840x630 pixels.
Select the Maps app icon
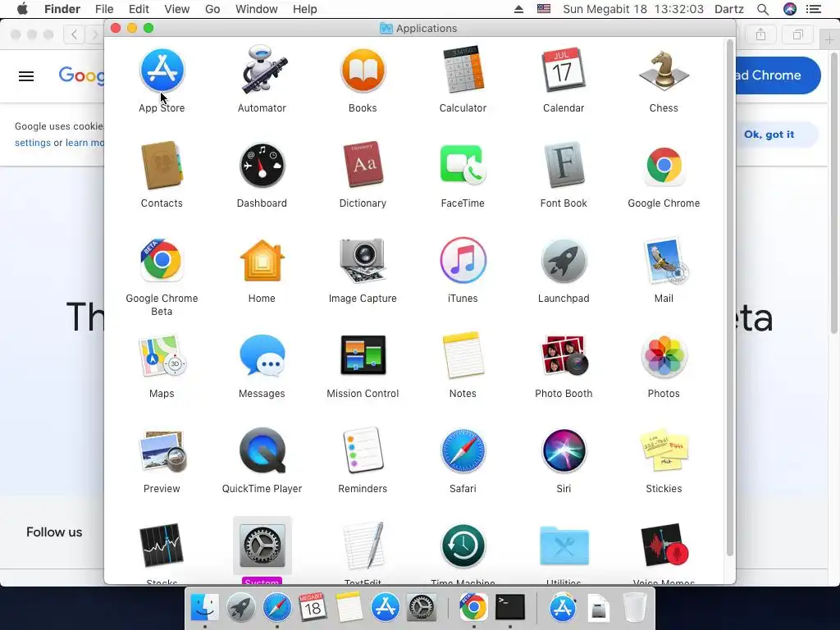point(162,356)
